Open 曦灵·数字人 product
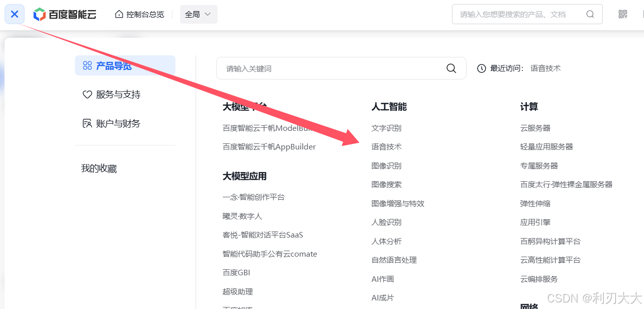 click(x=242, y=216)
